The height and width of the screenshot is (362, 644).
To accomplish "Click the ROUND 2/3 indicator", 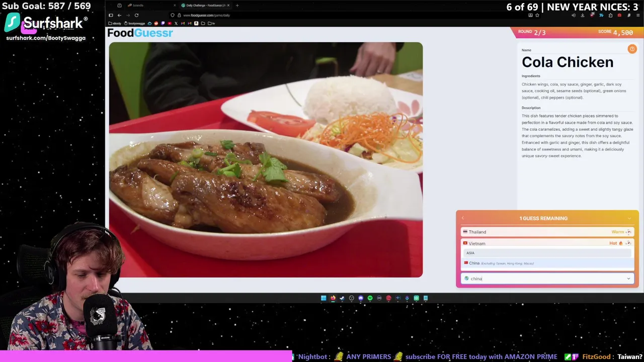I will 532,32.
